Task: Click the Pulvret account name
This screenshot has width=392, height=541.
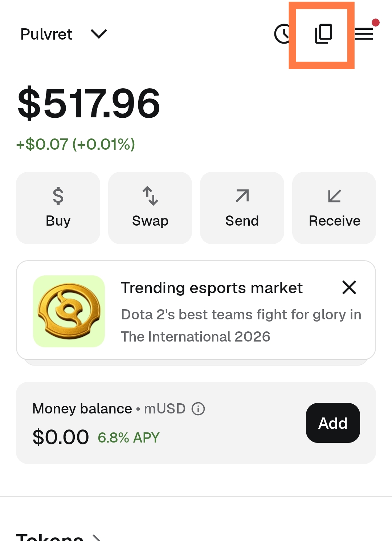Action: (46, 34)
